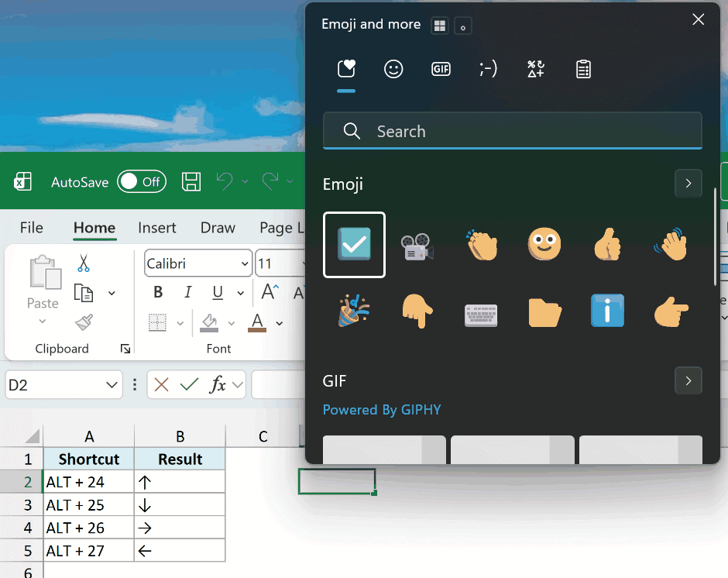The width and height of the screenshot is (728, 578).
Task: Open the File menu
Action: pos(32,228)
